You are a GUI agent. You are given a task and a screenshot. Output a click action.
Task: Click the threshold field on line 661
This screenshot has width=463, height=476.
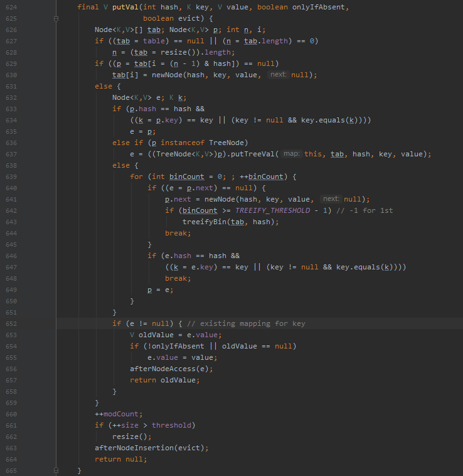point(171,425)
